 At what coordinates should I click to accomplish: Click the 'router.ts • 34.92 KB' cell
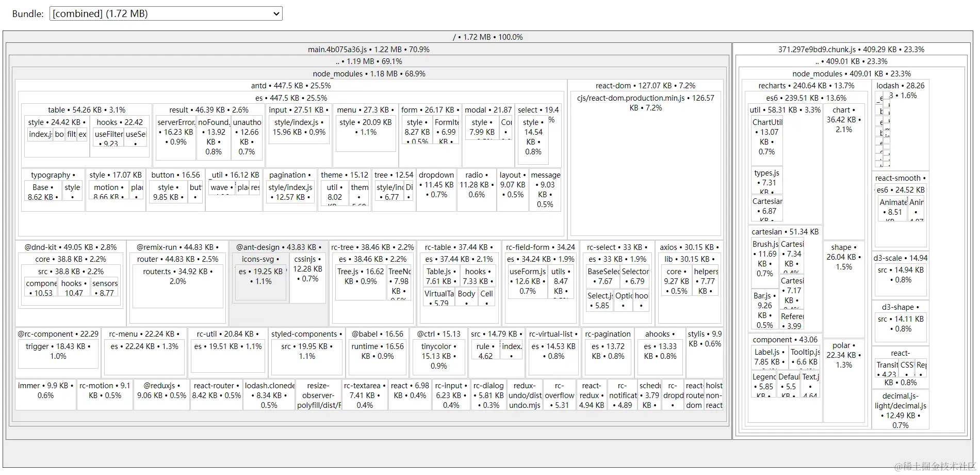pyautogui.click(x=177, y=287)
